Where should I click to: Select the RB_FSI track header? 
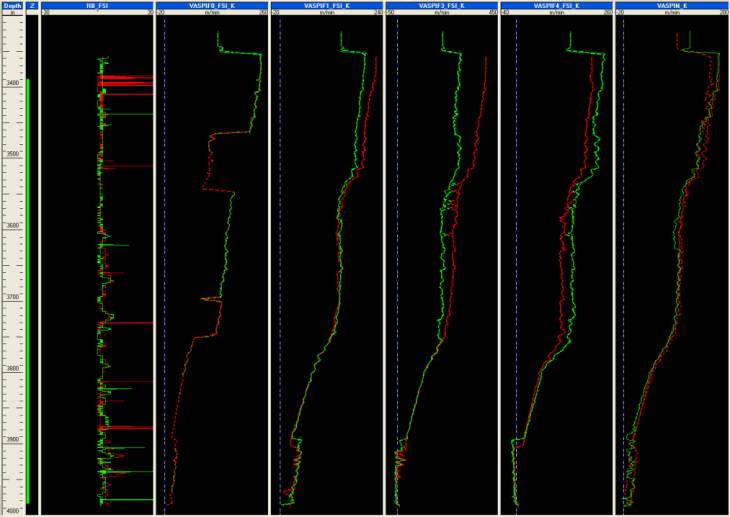click(x=96, y=5)
